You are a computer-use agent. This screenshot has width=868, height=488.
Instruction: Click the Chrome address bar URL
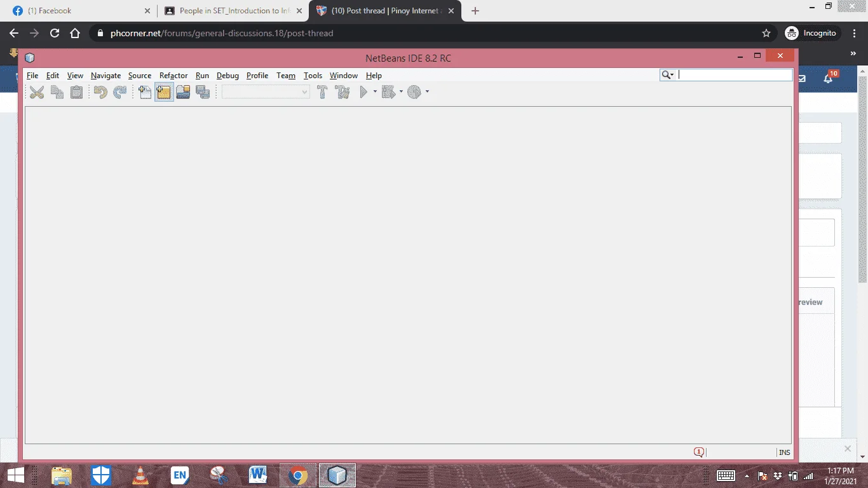pyautogui.click(x=222, y=33)
